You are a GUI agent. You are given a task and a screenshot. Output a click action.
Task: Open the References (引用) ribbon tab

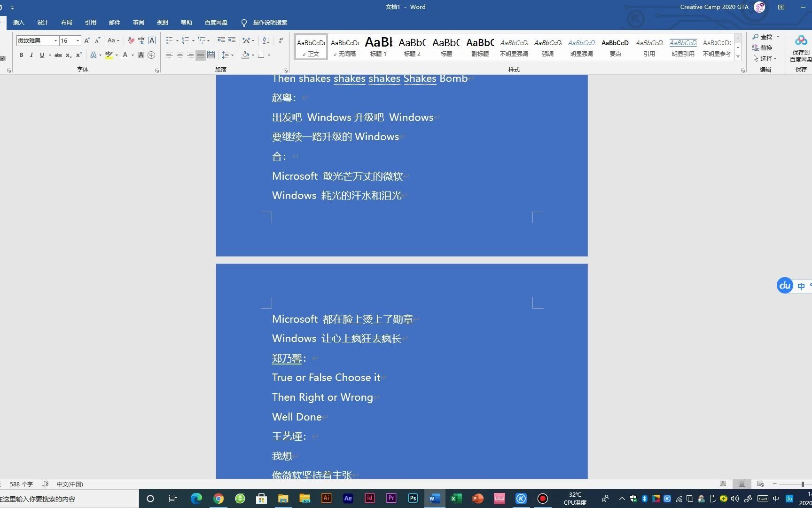point(91,22)
